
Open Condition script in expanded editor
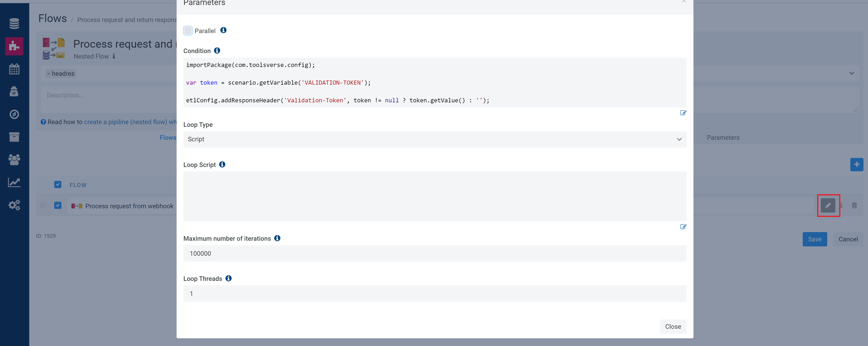tap(683, 113)
